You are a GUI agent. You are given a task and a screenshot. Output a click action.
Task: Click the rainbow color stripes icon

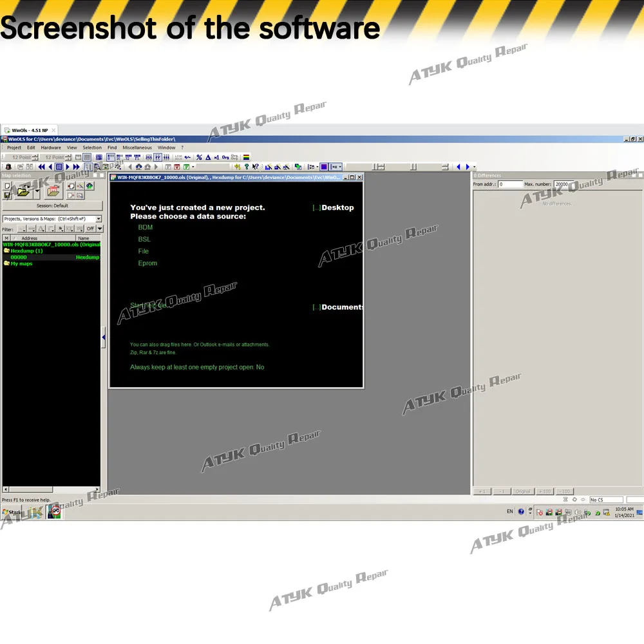[247, 157]
